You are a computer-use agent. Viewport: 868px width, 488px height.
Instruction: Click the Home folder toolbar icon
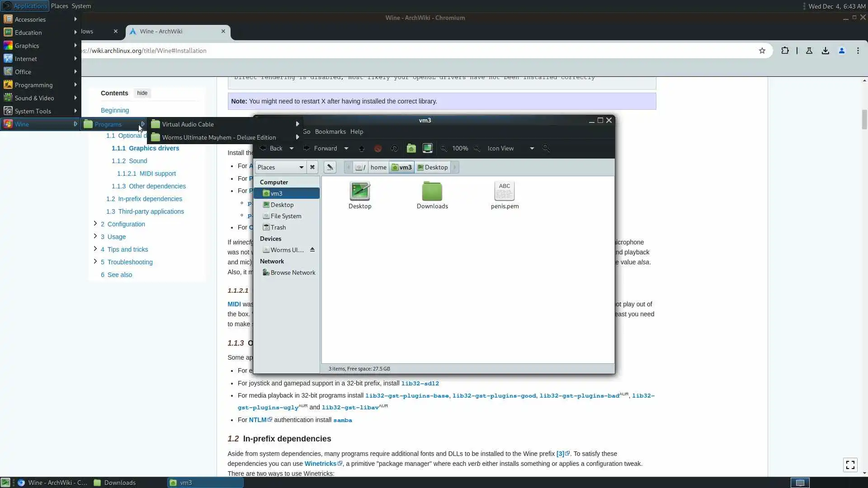(411, 148)
